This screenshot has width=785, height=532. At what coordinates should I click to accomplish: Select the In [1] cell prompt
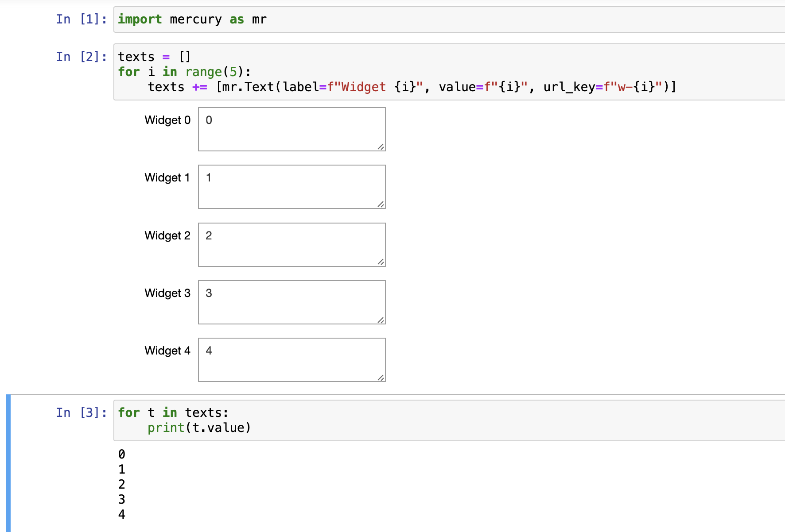[81, 19]
